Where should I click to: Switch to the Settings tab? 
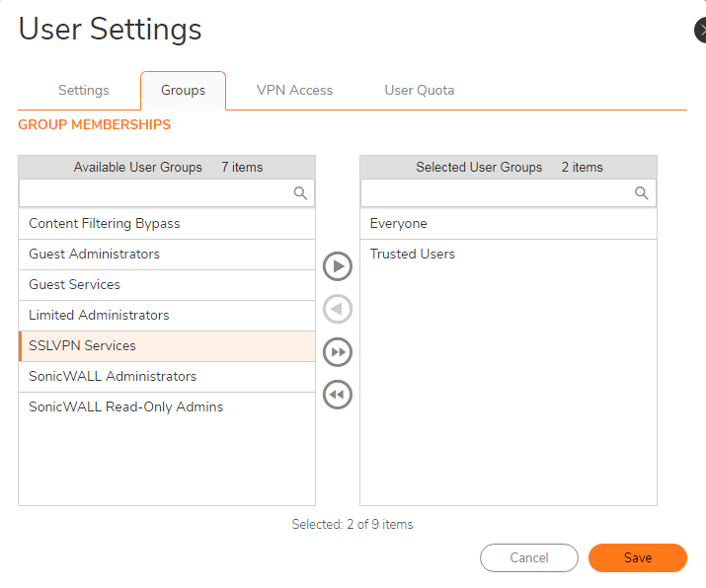(x=84, y=90)
